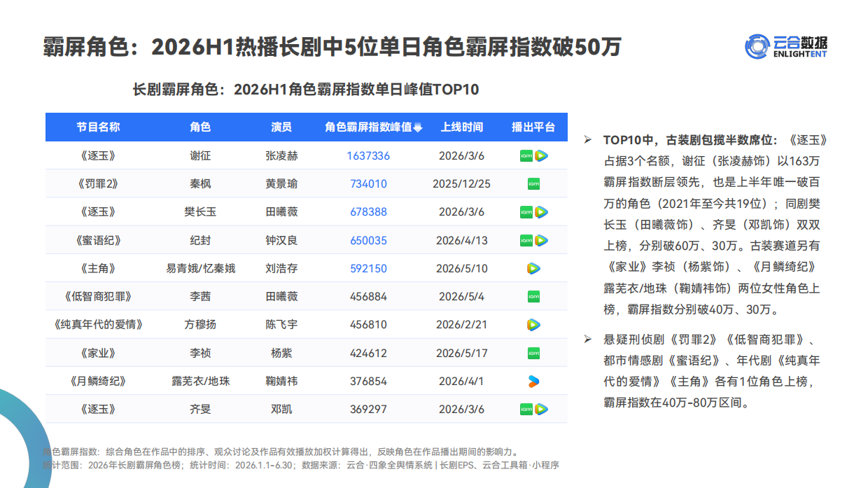Click the role name 方穆扬

pyautogui.click(x=200, y=325)
